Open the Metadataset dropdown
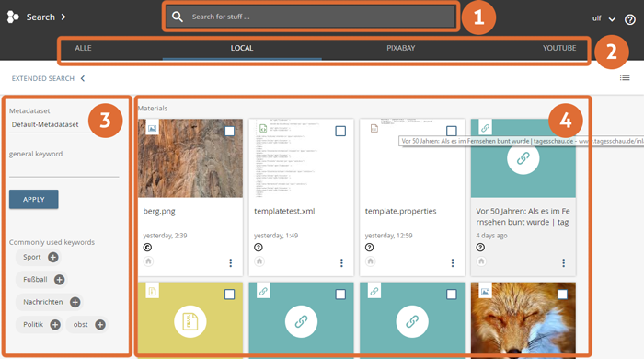 click(x=63, y=124)
